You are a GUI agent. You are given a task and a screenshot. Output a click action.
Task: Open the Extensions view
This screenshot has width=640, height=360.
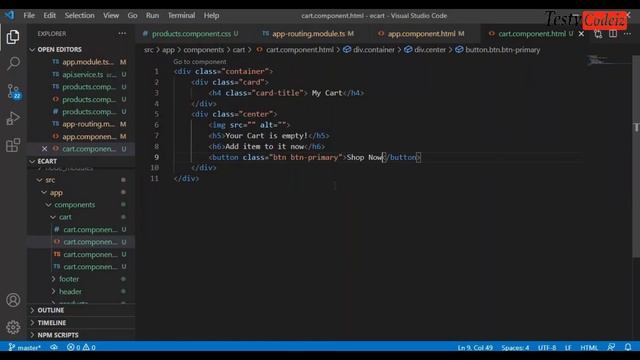[13, 145]
